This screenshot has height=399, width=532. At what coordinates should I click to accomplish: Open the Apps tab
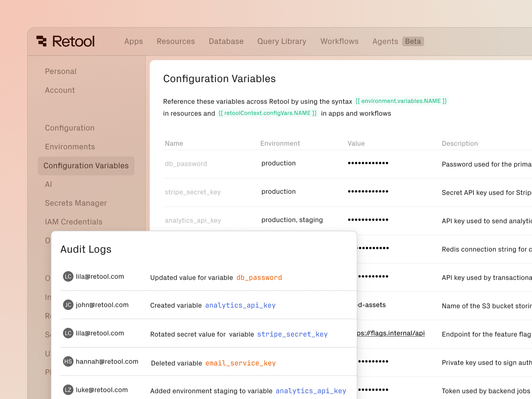tap(133, 41)
